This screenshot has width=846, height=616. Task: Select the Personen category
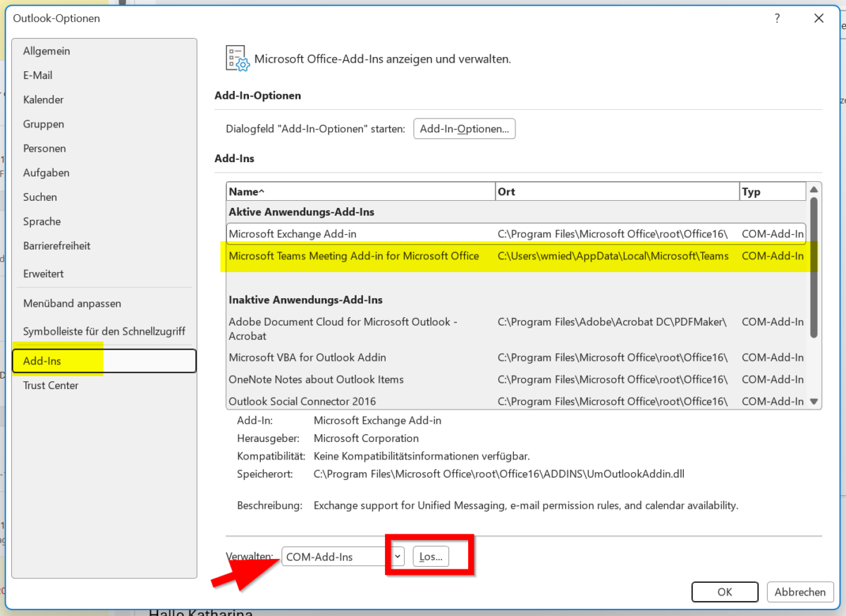[x=104, y=148]
